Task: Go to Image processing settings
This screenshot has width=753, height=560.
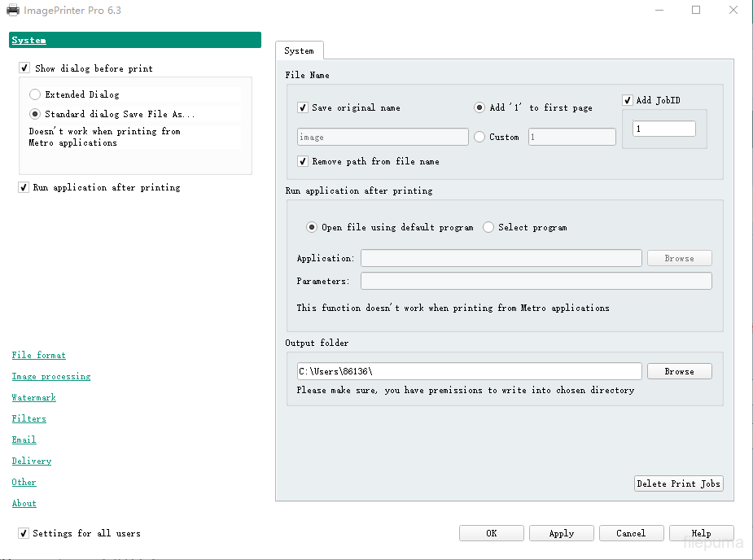Action: (x=51, y=376)
